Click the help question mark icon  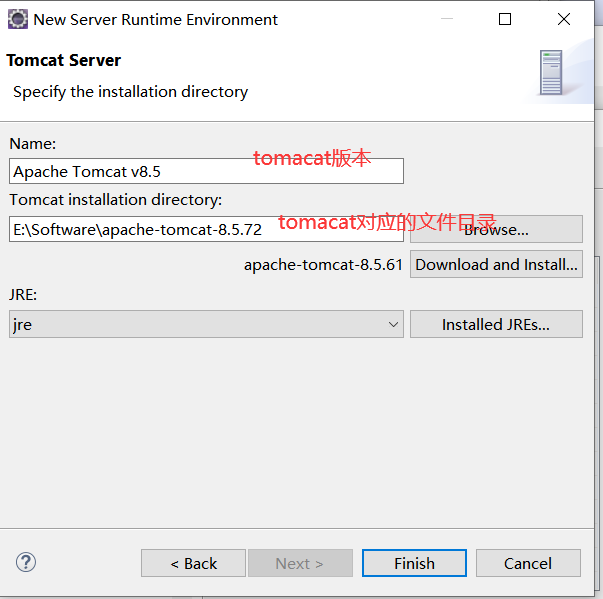coord(26,562)
